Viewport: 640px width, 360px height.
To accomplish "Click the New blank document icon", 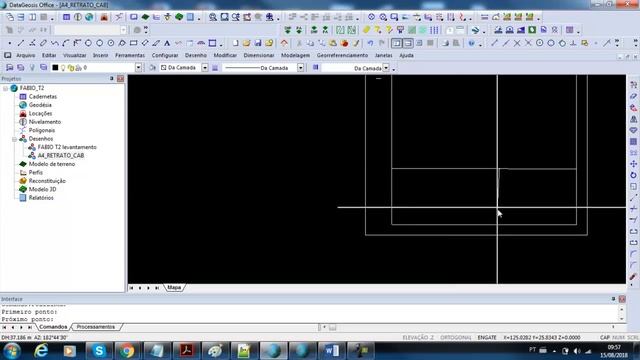I will click(236, 43).
